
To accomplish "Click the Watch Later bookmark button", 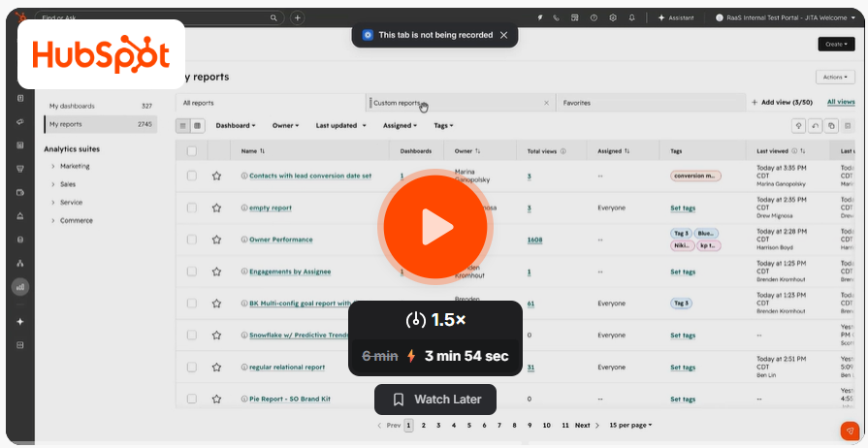I will [435, 400].
